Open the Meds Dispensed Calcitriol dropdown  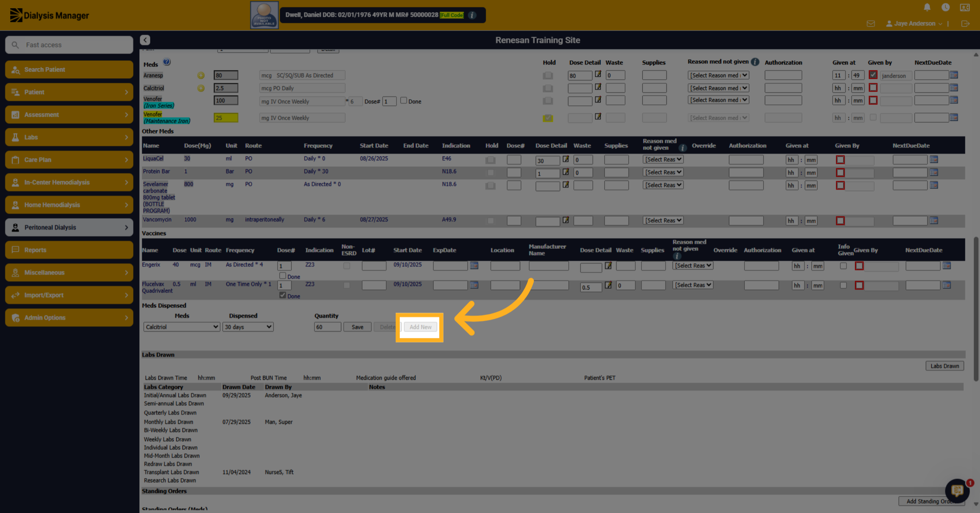[x=181, y=327]
